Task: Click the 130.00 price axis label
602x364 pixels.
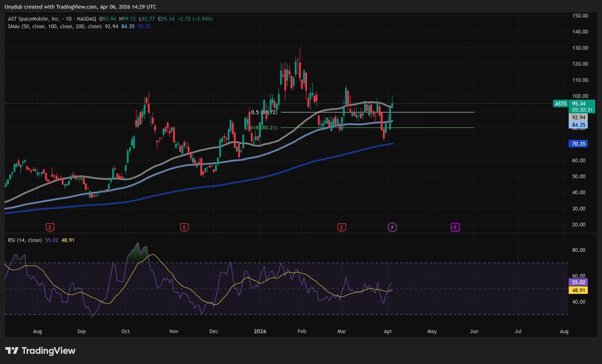Action: [581, 48]
